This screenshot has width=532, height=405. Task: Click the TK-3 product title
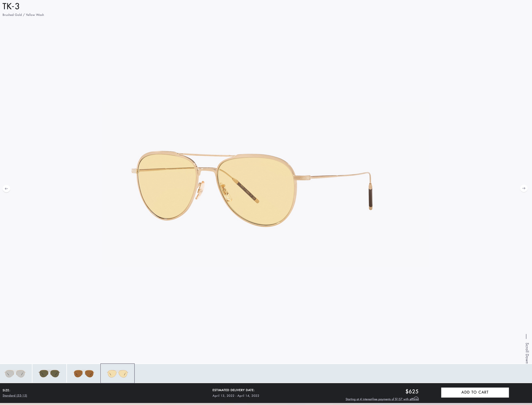(x=11, y=6)
